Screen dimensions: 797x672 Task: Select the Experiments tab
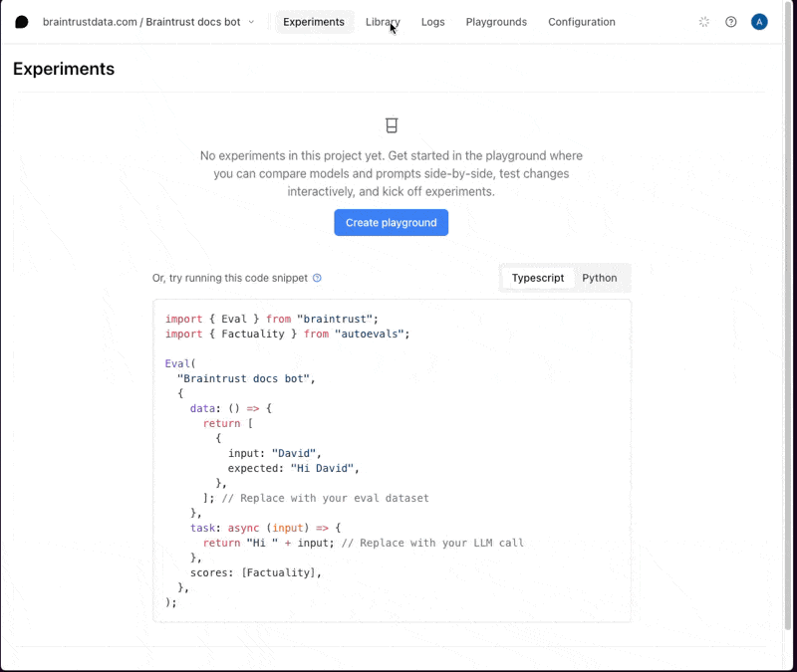click(314, 22)
